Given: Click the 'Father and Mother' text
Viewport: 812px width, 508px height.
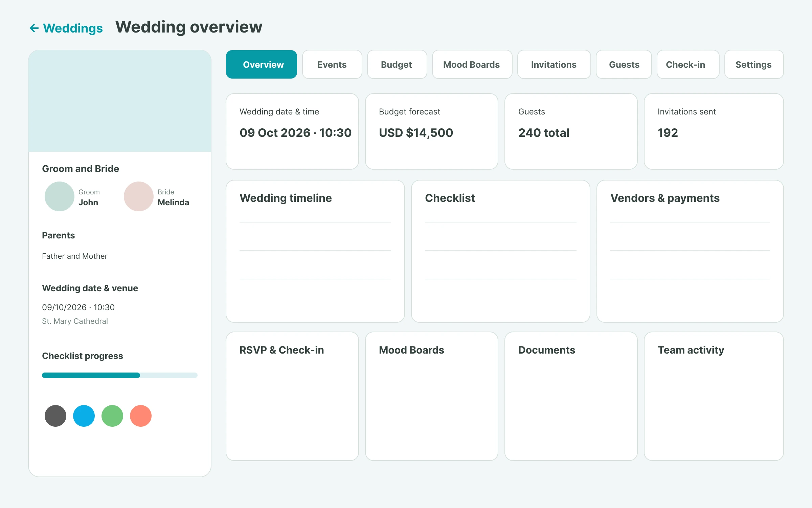Looking at the screenshot, I should pyautogui.click(x=75, y=256).
